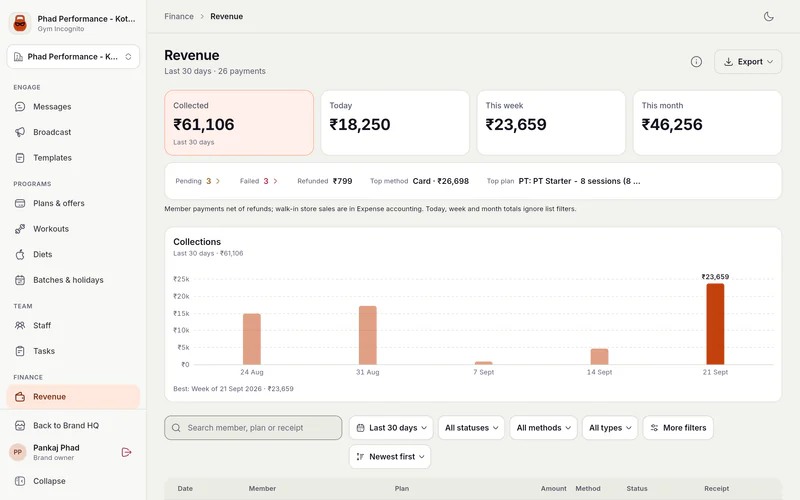Click the Tasks clipboard icon
Viewport: 800px width, 500px height.
point(20,351)
